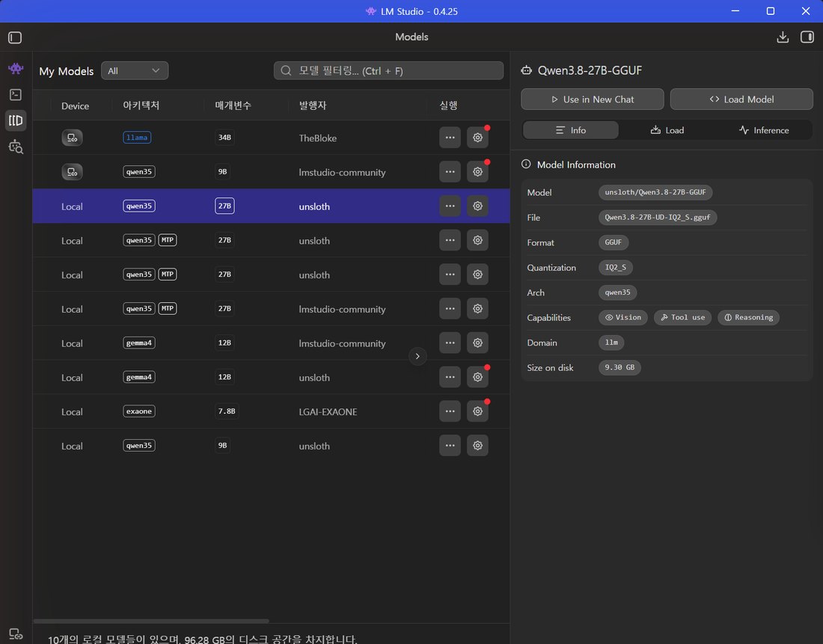Image resolution: width=823 pixels, height=644 pixels.
Task: Click the qwen35 Arch value in info panel
Action: click(617, 293)
